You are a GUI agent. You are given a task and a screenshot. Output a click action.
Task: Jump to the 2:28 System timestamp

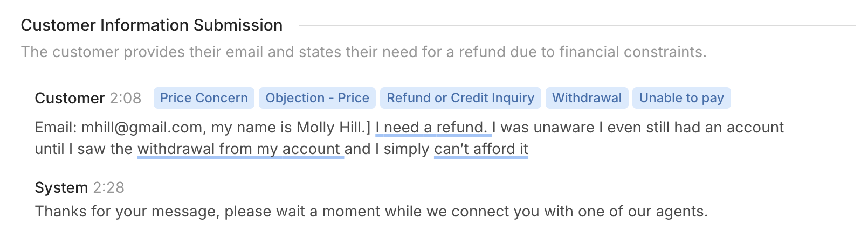(x=108, y=188)
